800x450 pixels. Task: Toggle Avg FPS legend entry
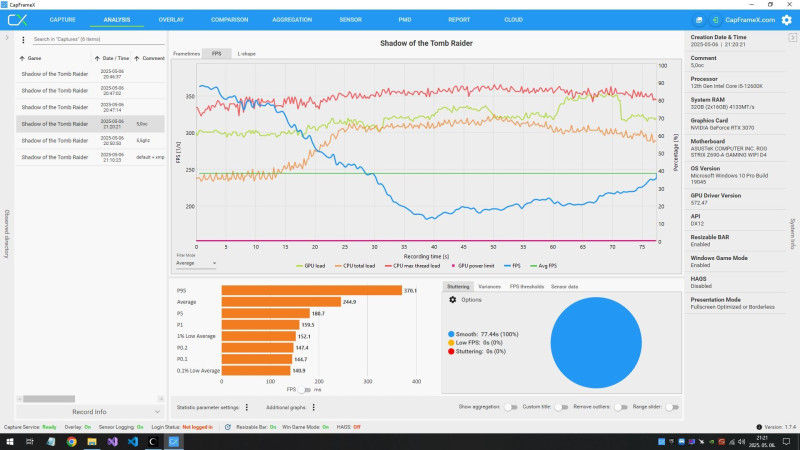pos(543,266)
